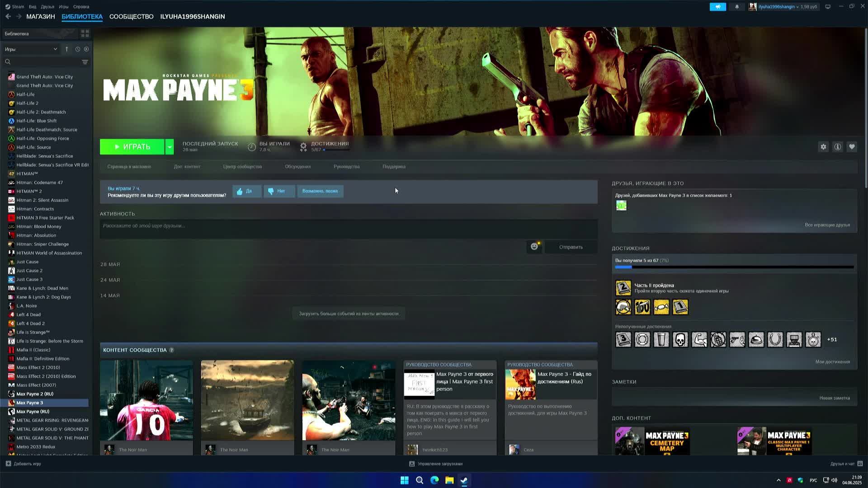This screenshot has width=868, height=488.
Task: Open account dropdown ilyuha1996shangin
Action: (x=783, y=7)
